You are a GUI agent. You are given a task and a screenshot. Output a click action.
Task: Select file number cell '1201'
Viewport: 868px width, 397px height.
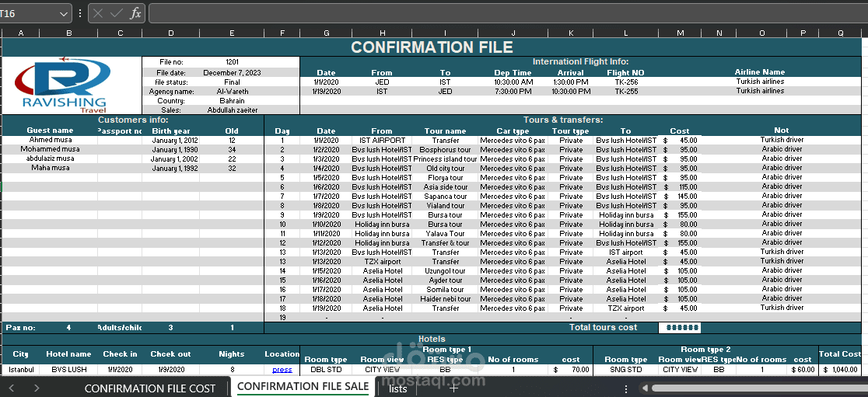click(x=232, y=62)
